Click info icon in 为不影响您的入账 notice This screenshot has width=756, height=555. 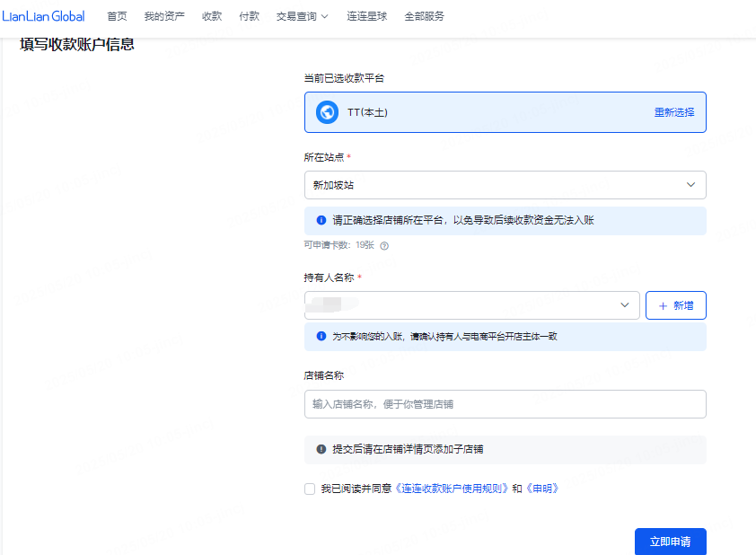[x=321, y=337]
